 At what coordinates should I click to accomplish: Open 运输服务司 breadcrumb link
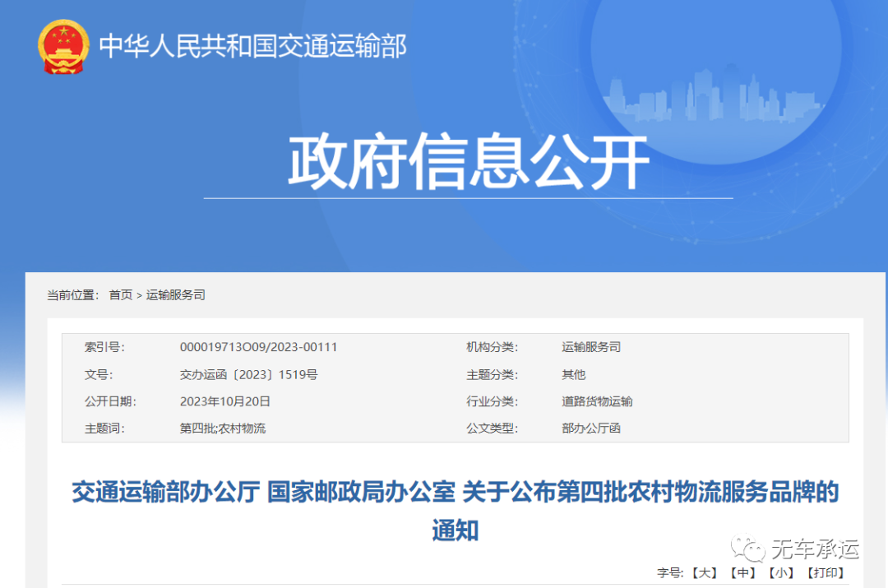[176, 295]
